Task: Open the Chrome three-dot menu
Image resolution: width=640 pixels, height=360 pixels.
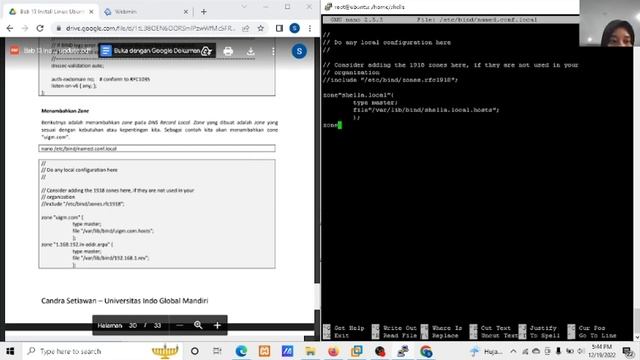Action: (310, 28)
